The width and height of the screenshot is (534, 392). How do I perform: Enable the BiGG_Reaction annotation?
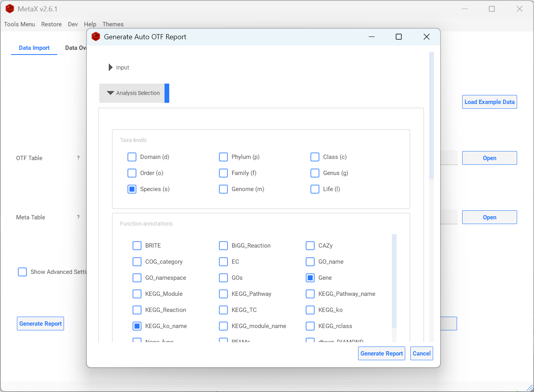[223, 246]
